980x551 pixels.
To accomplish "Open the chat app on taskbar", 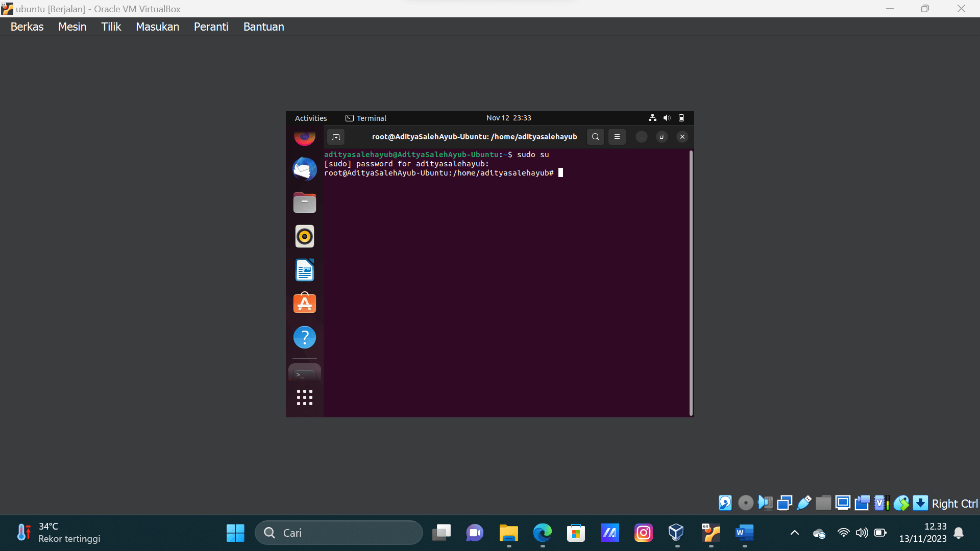I will [x=475, y=533].
